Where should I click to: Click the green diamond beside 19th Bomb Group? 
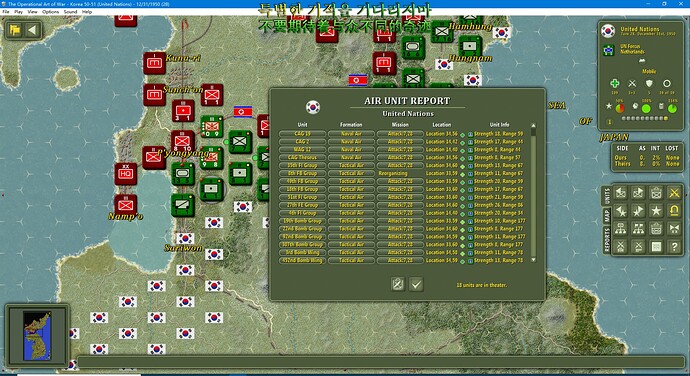coord(462,221)
